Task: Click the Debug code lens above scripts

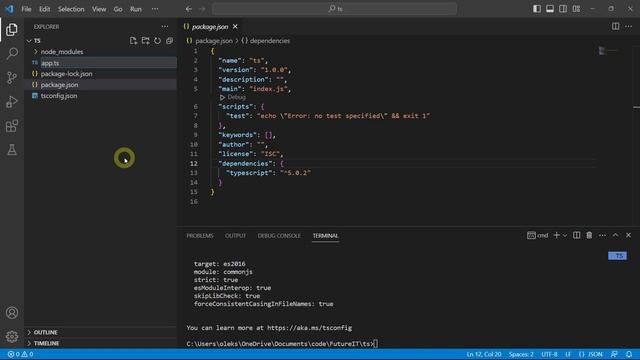Action: coord(233,97)
